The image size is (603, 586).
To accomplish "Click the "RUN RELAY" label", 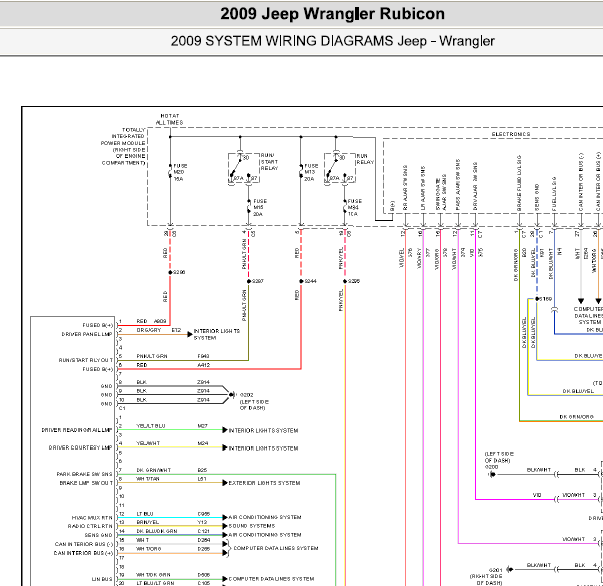I will tap(365, 159).
